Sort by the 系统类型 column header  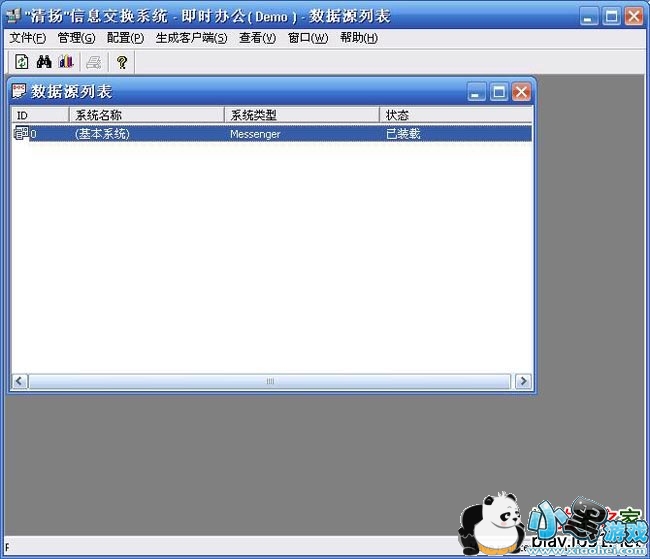point(302,115)
